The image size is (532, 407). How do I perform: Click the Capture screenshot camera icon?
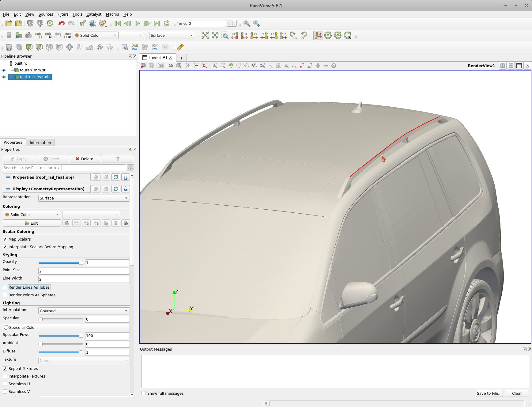click(161, 66)
